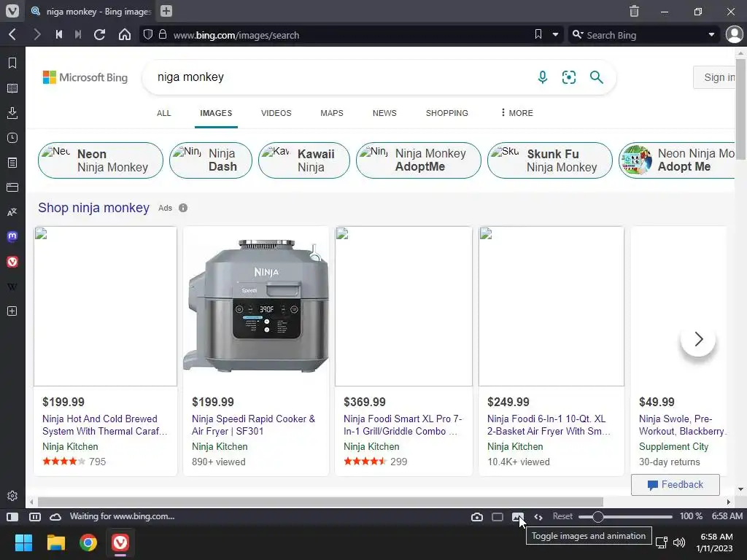The width and height of the screenshot is (747, 560).
Task: Open the Window panel in sidebar
Action: [x=12, y=187]
